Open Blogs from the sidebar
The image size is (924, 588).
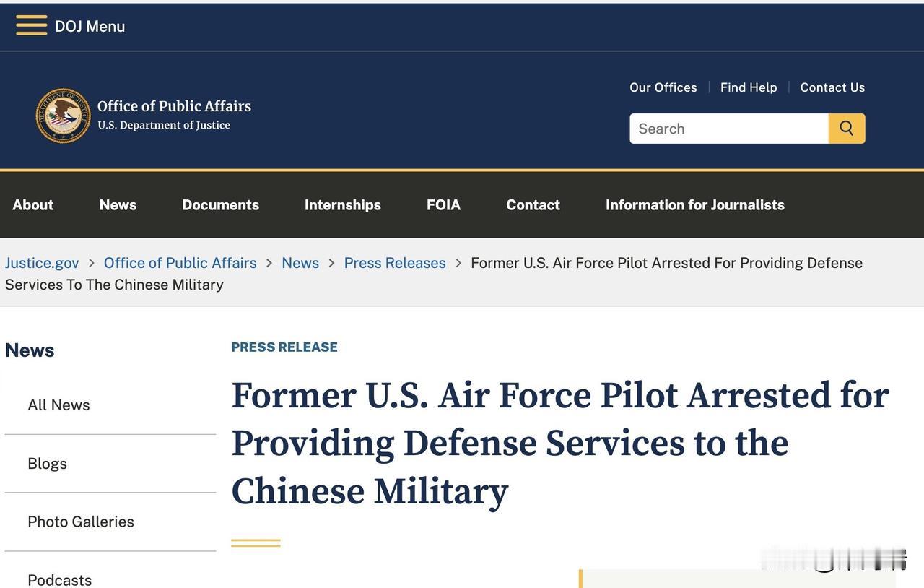[x=47, y=463]
